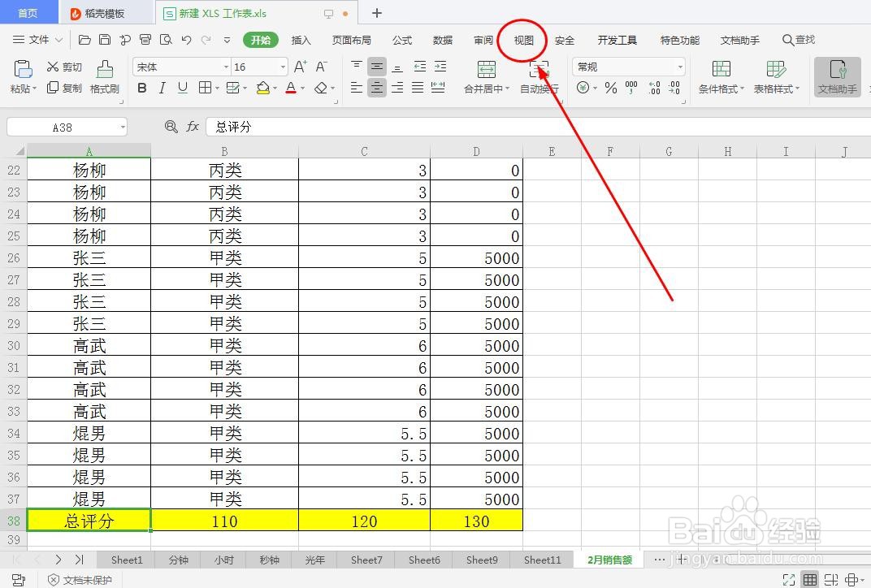
Task: Toggle vertical middle alignment
Action: coord(377,67)
